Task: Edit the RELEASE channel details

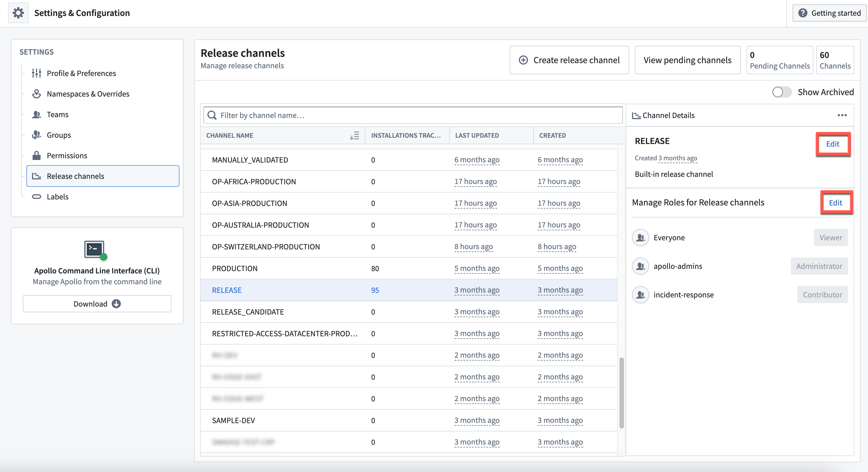Action: (833, 144)
